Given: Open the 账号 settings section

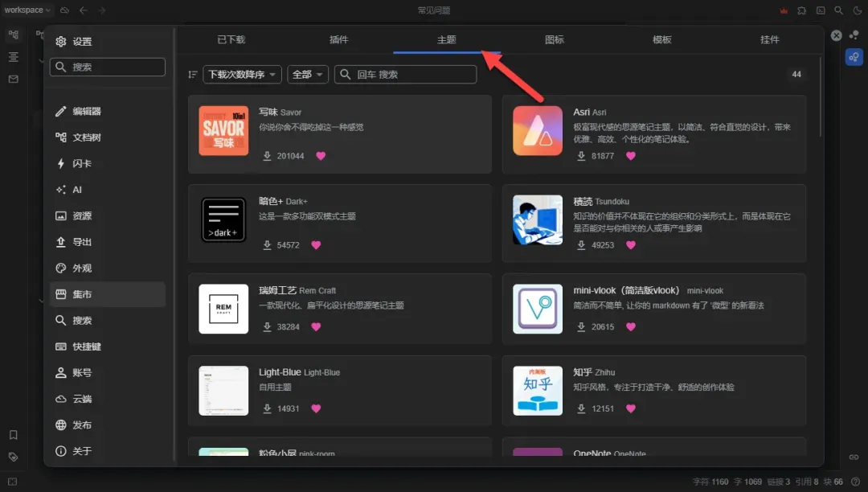Looking at the screenshot, I should coord(108,372).
